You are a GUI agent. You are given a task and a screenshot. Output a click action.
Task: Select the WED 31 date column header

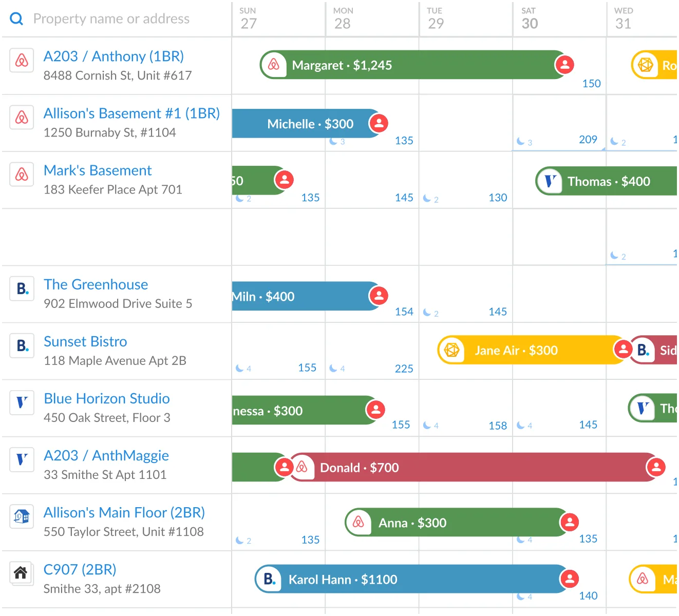[642, 19]
